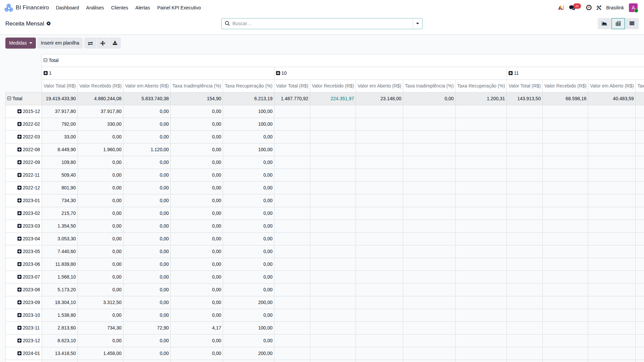Open the search options dropdown arrow
Screen dimensions: 644x362
coord(417,23)
